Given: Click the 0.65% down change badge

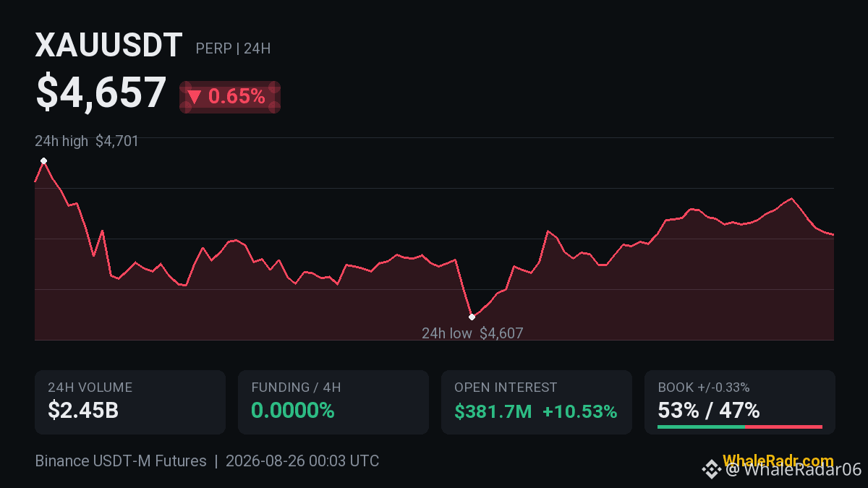Looking at the screenshot, I should click(x=229, y=97).
